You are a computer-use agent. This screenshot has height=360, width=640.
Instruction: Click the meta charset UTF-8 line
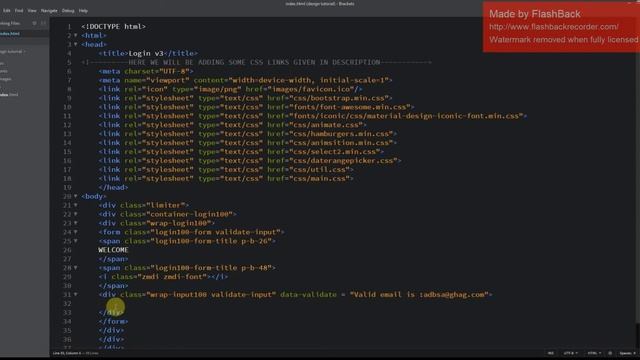coord(146,71)
